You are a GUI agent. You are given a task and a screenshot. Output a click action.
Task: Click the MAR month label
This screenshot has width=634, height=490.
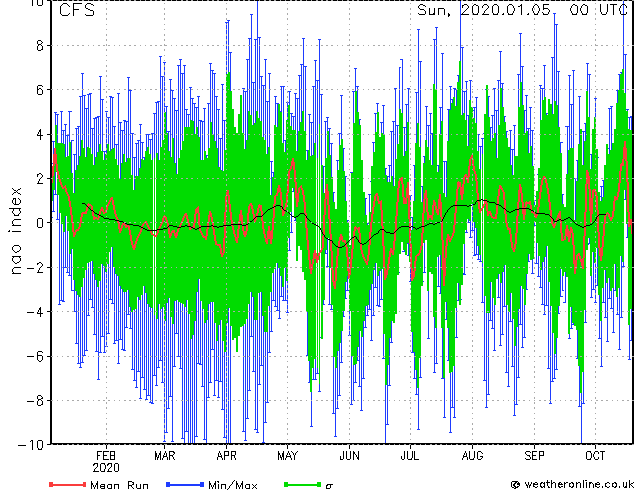coord(165,456)
